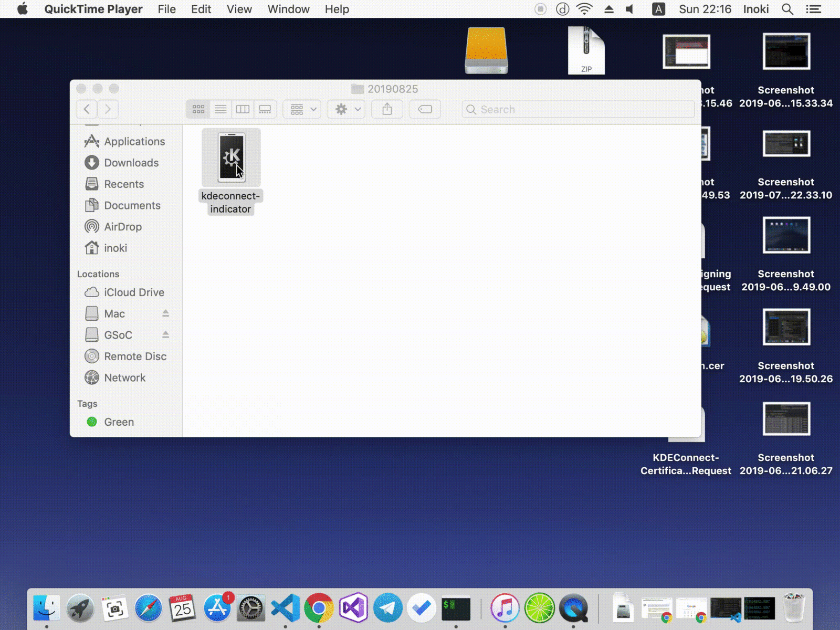Open the File menu

pyautogui.click(x=166, y=9)
